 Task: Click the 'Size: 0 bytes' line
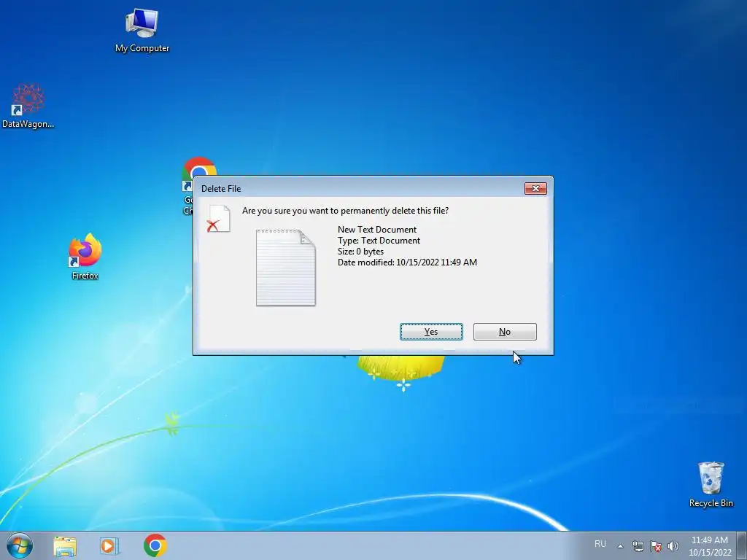(x=360, y=252)
